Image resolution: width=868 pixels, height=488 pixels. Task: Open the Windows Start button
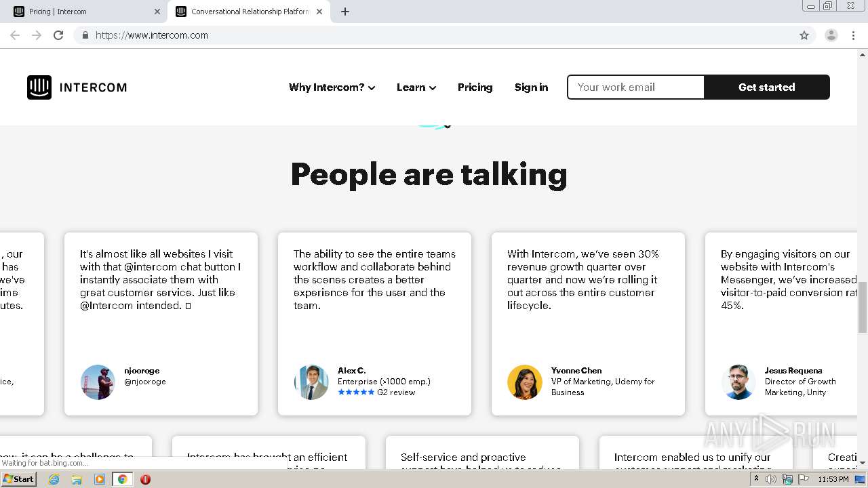(19, 479)
